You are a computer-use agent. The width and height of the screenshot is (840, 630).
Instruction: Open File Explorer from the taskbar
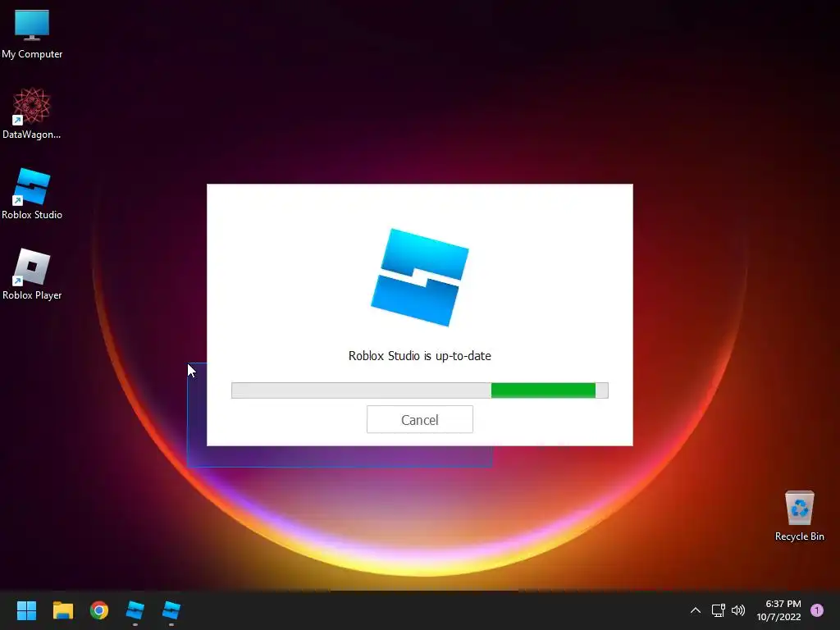(62, 610)
